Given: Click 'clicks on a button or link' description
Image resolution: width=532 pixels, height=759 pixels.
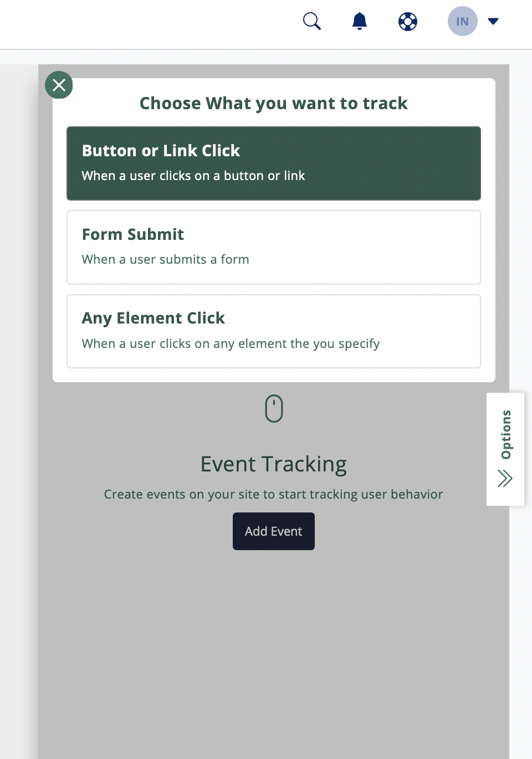Looking at the screenshot, I should coord(232,176).
